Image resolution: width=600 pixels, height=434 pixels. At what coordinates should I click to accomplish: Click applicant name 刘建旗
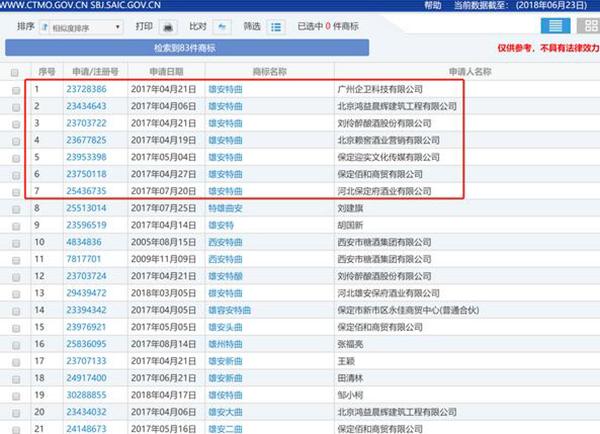coord(350,208)
